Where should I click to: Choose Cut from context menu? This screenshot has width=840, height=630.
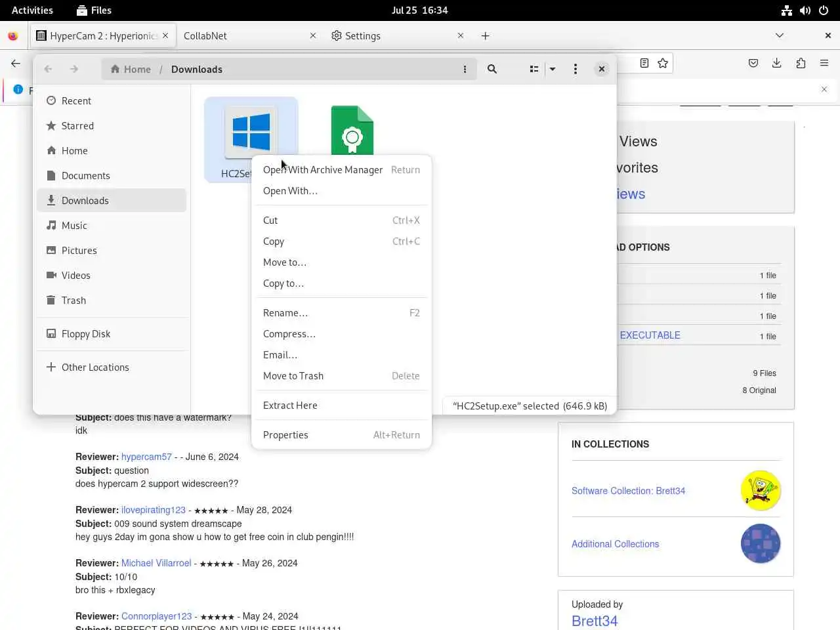coord(341,220)
